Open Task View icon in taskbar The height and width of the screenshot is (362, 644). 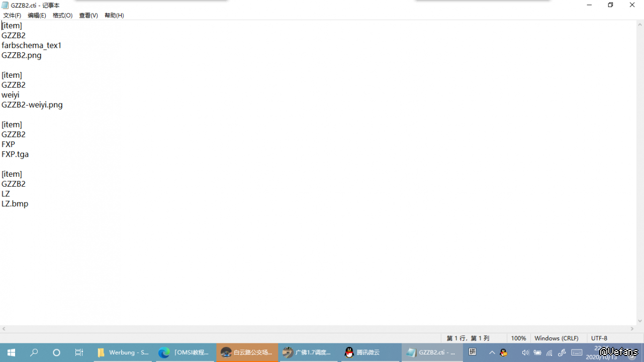pos(79,352)
